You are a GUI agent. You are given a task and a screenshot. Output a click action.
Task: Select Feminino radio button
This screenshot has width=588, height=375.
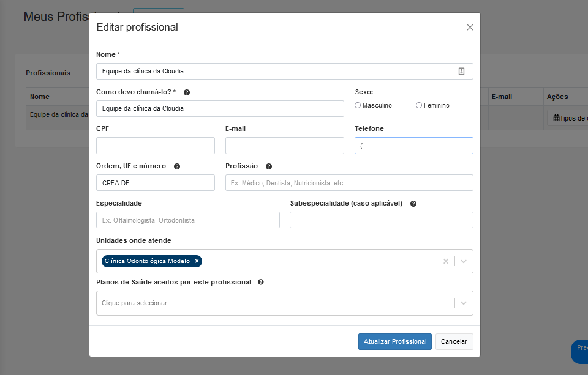[419, 105]
